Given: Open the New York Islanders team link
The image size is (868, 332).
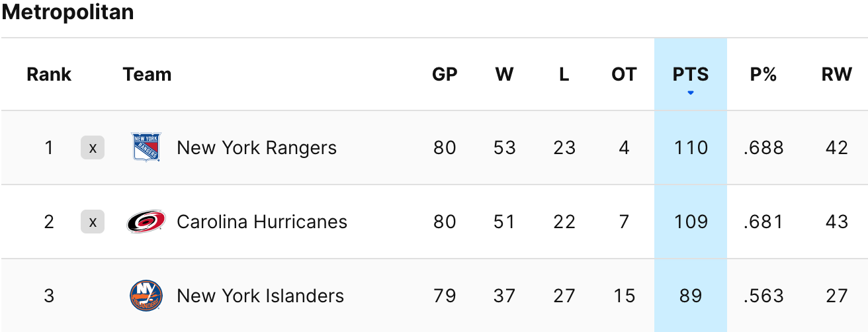Looking at the screenshot, I should 260,296.
